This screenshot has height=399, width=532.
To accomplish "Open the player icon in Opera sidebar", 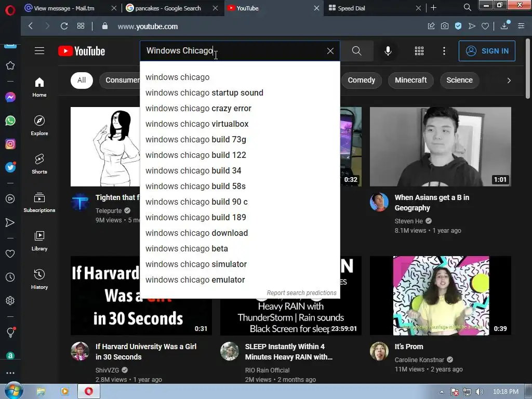I will (10, 199).
